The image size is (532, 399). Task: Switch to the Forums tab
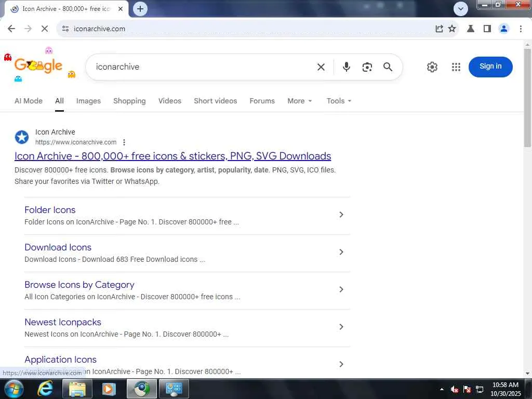[x=262, y=101]
